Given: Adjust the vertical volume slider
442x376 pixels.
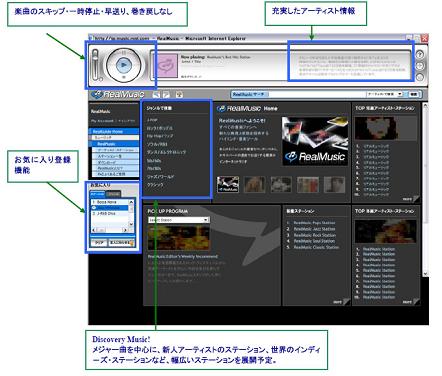Looking at the screenshot, I should click(95, 65).
